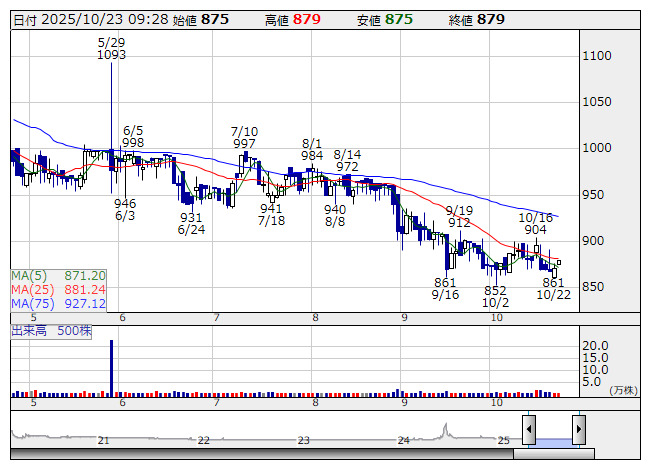Click year 21 in the overview timeline
The image size is (653, 470).
coord(104,440)
